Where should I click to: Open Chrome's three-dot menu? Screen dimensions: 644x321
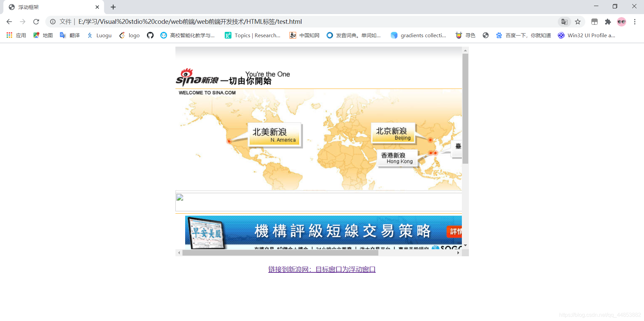pyautogui.click(x=635, y=22)
